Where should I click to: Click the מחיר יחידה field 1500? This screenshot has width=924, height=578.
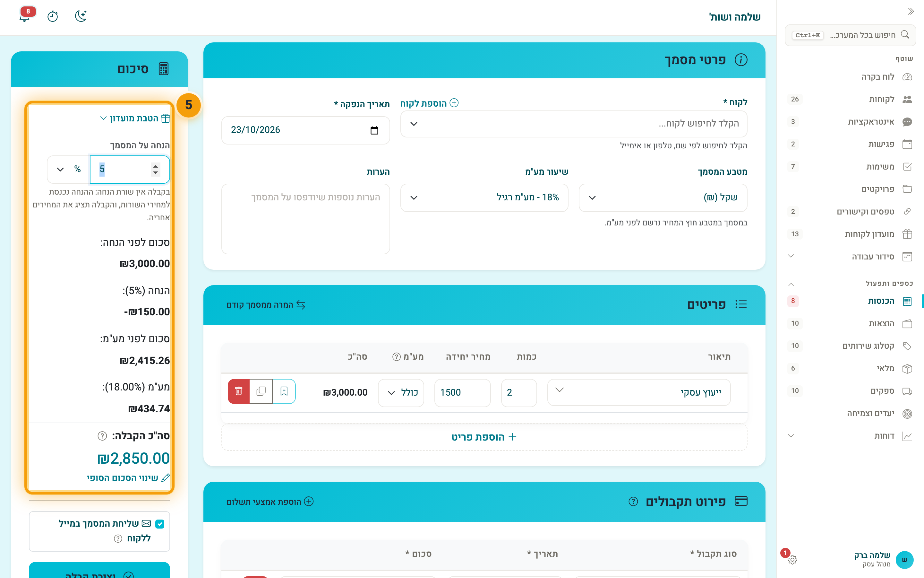tap(462, 393)
